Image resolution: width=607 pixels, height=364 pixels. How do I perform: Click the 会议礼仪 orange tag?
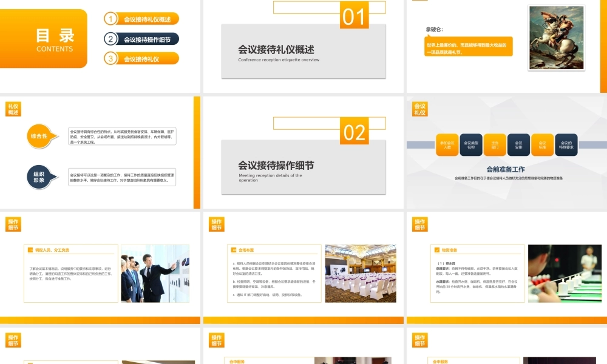coord(419,109)
